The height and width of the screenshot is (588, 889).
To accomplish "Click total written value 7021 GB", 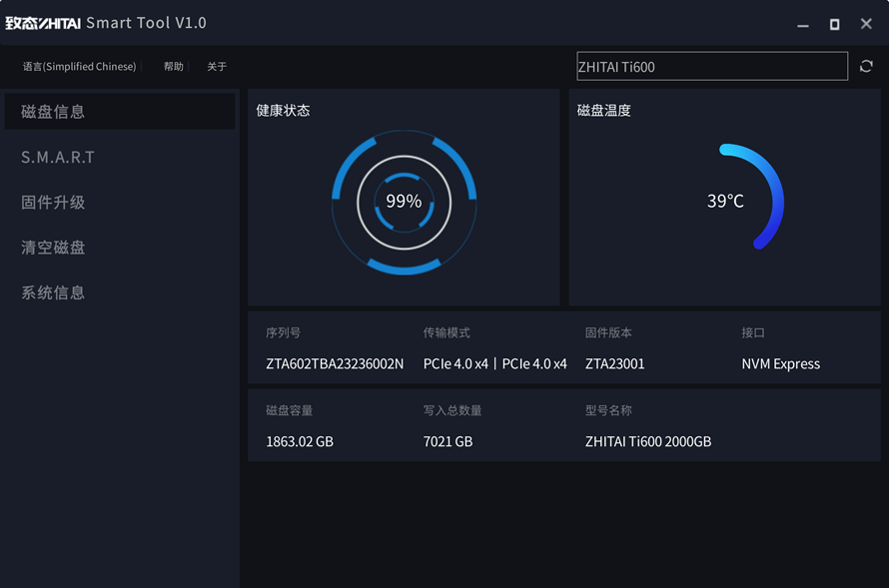I will click(x=447, y=441).
